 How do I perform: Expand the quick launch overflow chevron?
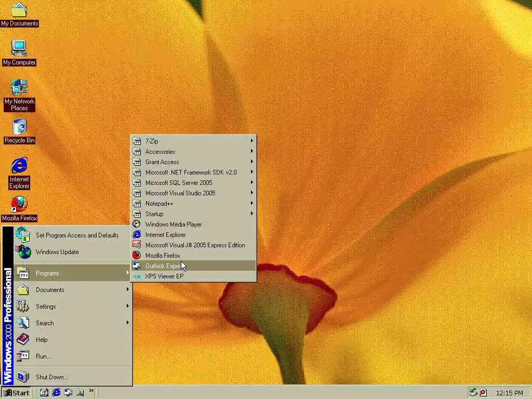(91, 391)
